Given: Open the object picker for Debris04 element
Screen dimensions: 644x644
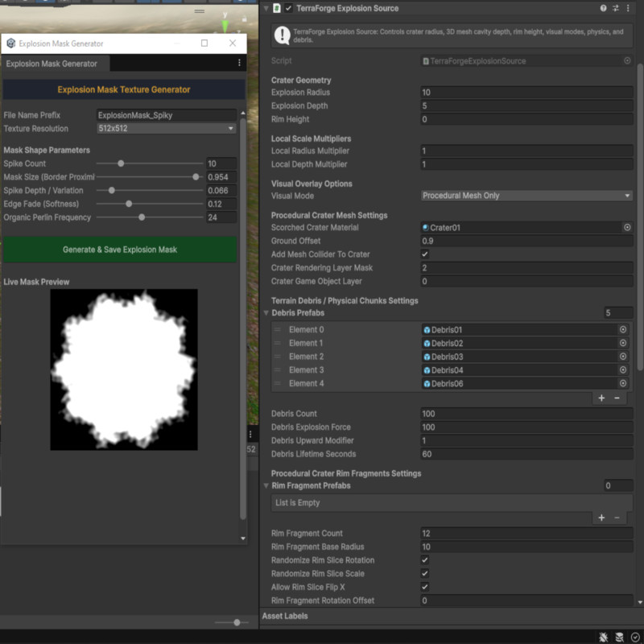Looking at the screenshot, I should coord(623,370).
